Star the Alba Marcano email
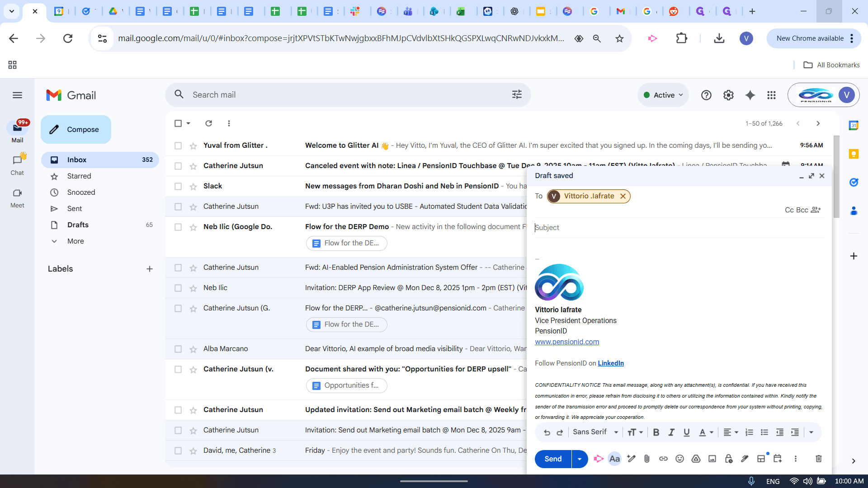 [x=193, y=349]
